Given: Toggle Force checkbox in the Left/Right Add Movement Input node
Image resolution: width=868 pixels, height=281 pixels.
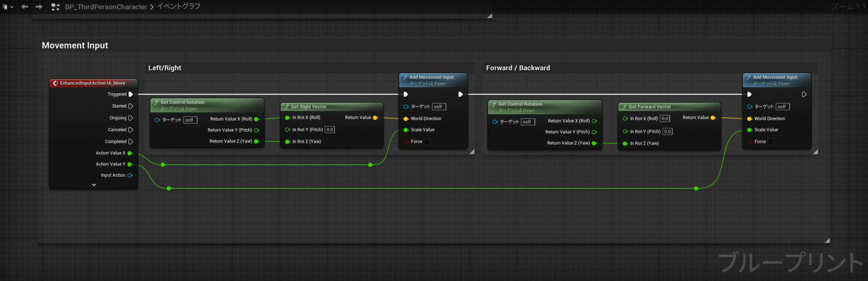Looking at the screenshot, I should [x=427, y=142].
